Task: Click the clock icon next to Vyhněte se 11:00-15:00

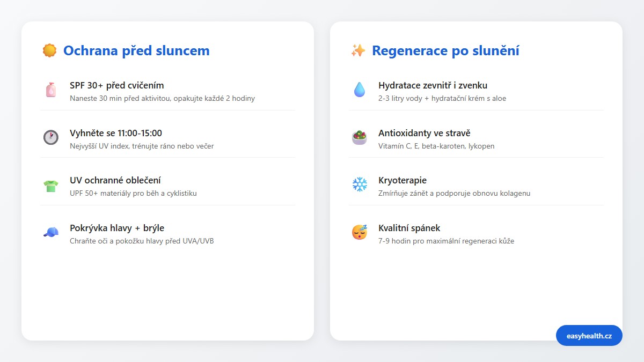Action: pyautogui.click(x=51, y=137)
